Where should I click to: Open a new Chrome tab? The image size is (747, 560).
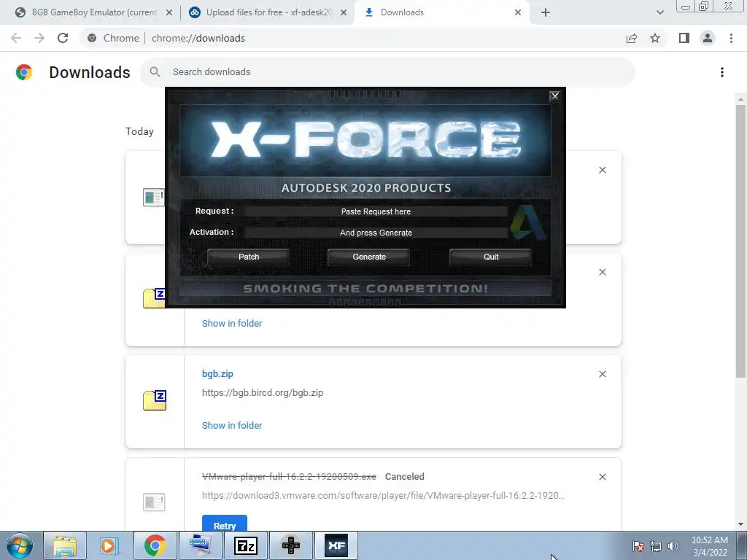tap(546, 13)
